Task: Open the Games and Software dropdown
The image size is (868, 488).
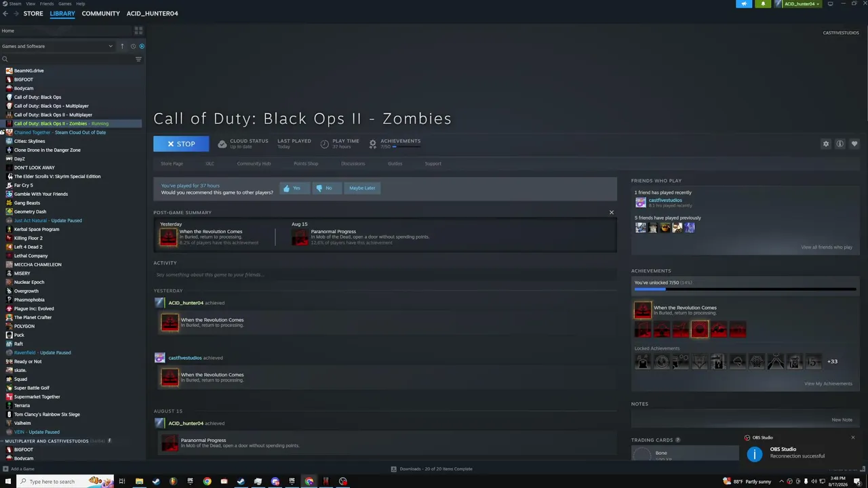Action: [58, 46]
